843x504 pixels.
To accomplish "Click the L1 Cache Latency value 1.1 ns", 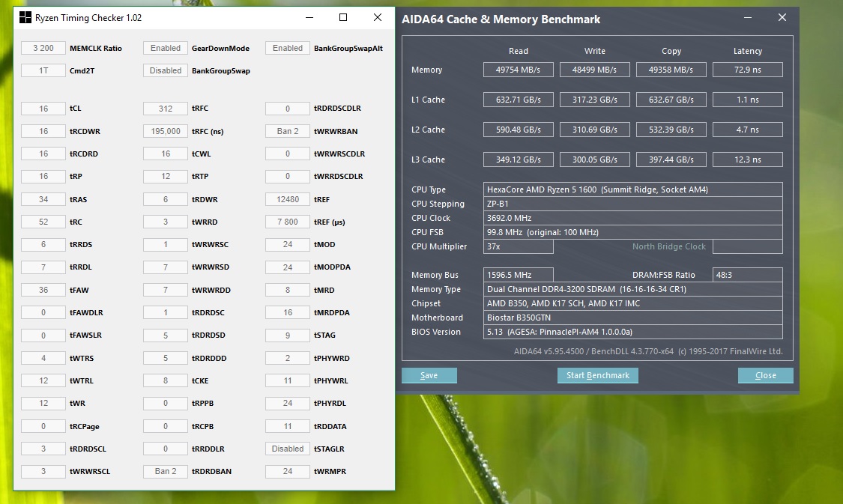I will [x=747, y=100].
